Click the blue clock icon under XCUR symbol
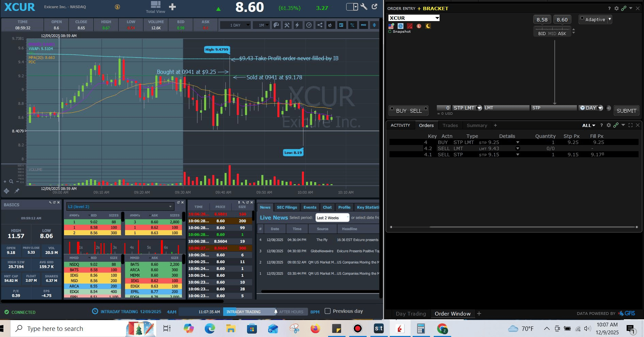The width and height of the screenshot is (644, 337). pyautogui.click(x=401, y=26)
